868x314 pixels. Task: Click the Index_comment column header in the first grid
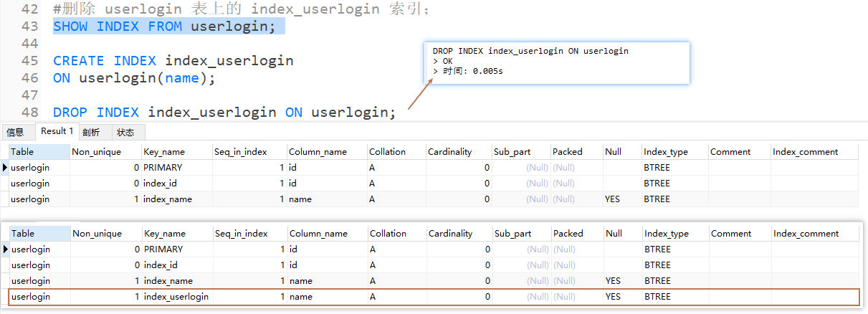pos(805,152)
